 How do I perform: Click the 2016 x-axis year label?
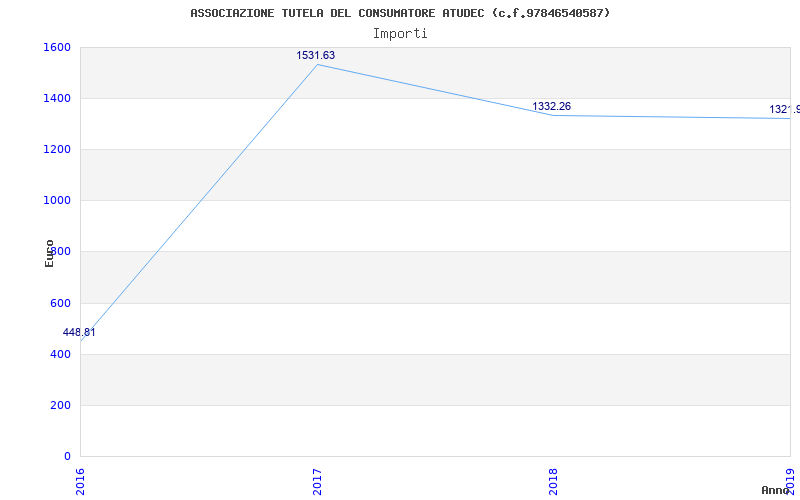click(80, 482)
